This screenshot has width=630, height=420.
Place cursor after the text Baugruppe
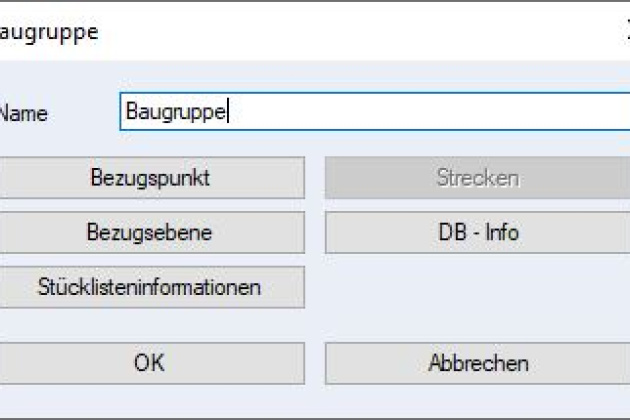click(231, 112)
